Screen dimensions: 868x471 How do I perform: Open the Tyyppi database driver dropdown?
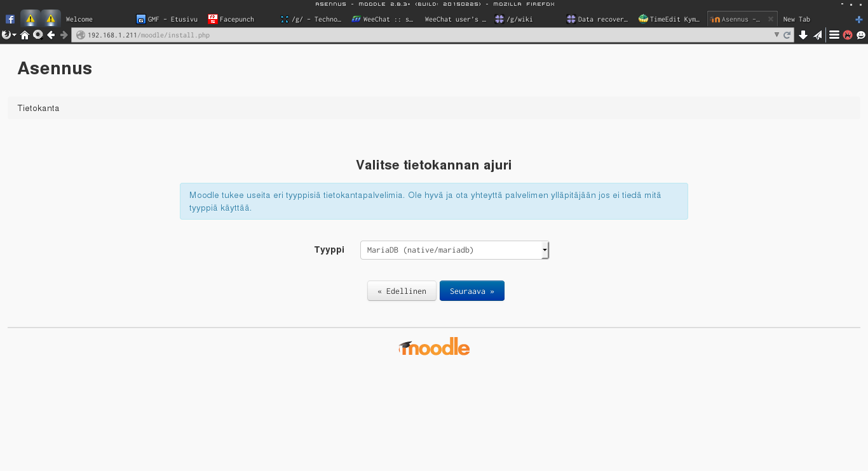(x=454, y=250)
